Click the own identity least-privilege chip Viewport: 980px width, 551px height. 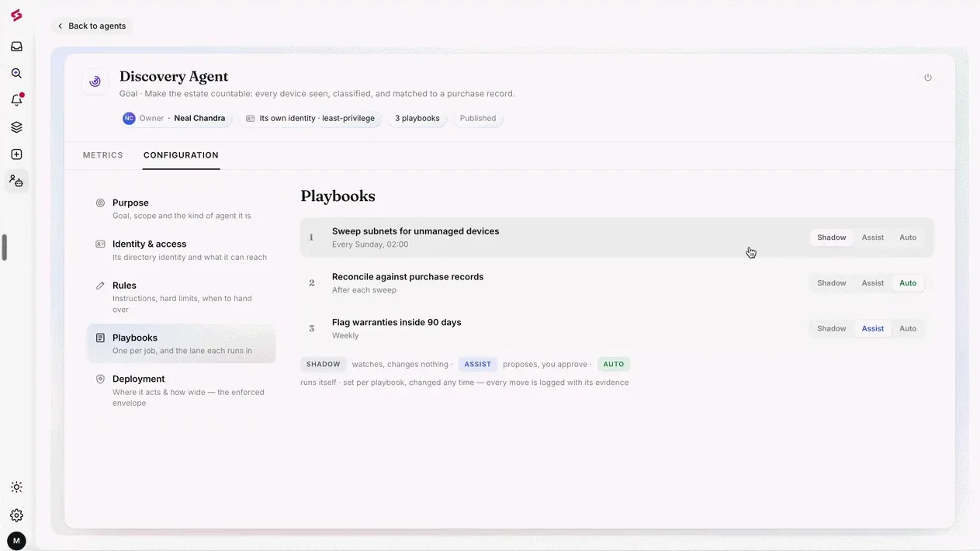(x=310, y=119)
